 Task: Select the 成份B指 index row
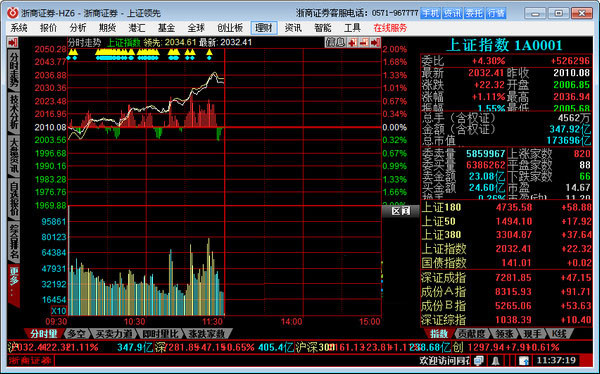click(506, 306)
